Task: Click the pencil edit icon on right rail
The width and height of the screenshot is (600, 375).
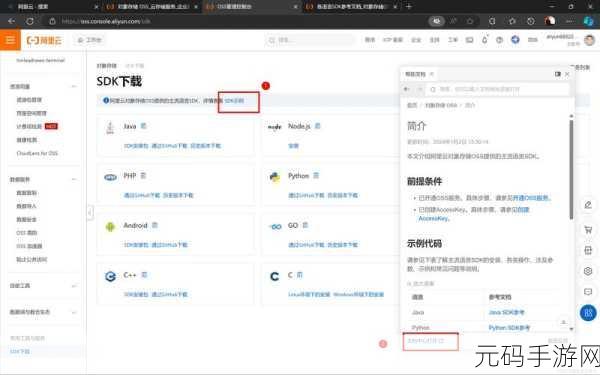Action: [x=588, y=205]
